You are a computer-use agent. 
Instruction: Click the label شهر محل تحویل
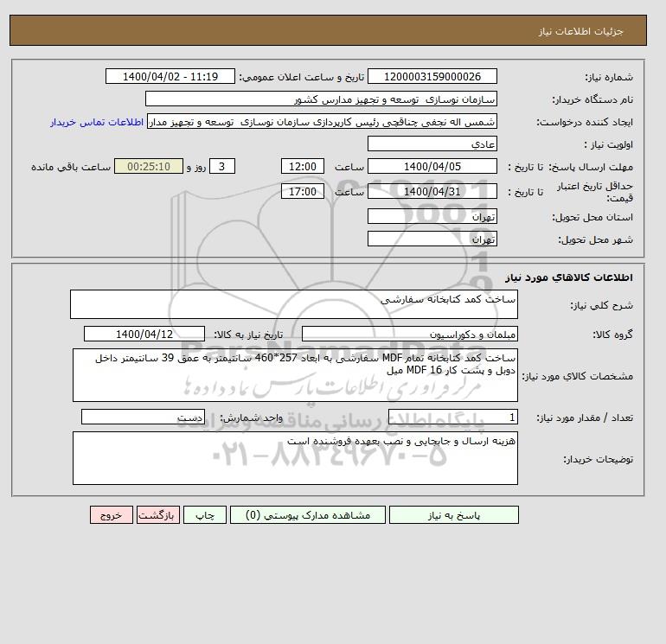595,239
